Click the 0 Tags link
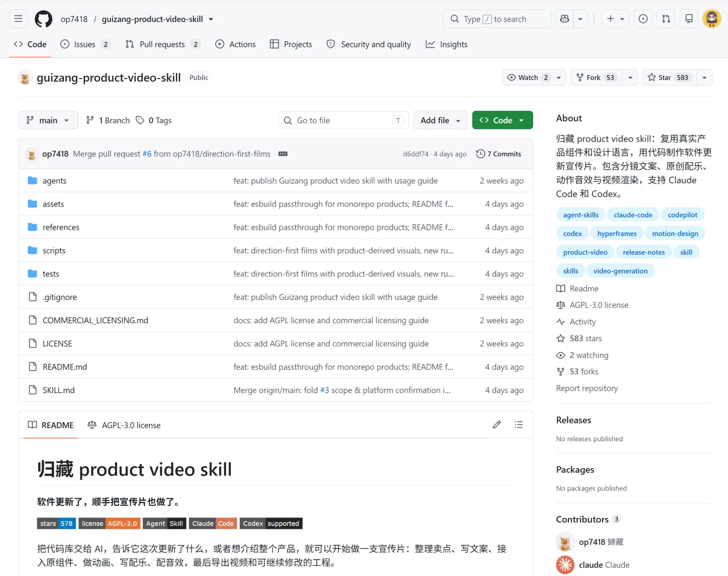Image resolution: width=728 pixels, height=576 pixels. [154, 120]
